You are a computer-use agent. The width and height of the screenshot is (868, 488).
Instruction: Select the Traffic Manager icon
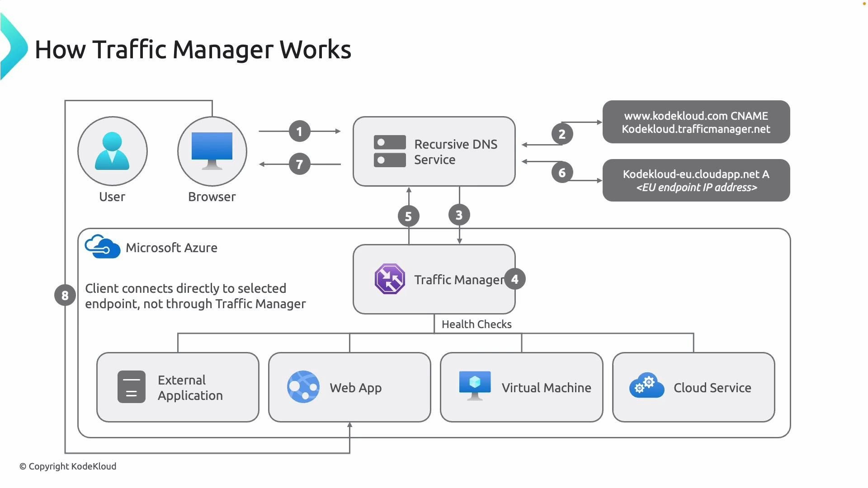pos(390,279)
